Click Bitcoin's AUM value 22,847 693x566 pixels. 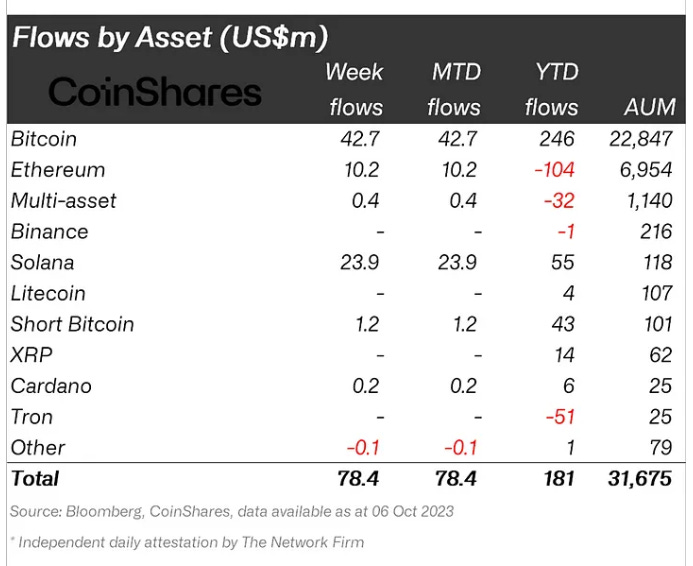point(641,139)
